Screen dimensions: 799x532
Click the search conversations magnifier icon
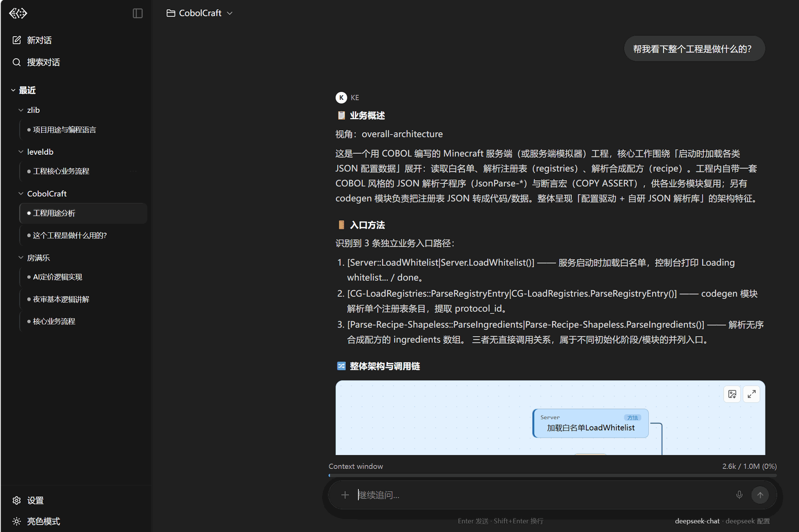coord(17,62)
